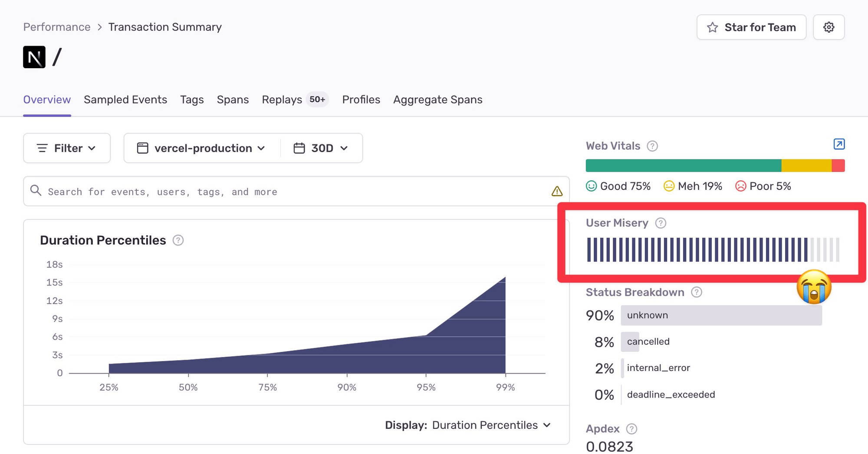The image size is (868, 454).
Task: Click the Status Breakdown help icon
Action: [696, 292]
